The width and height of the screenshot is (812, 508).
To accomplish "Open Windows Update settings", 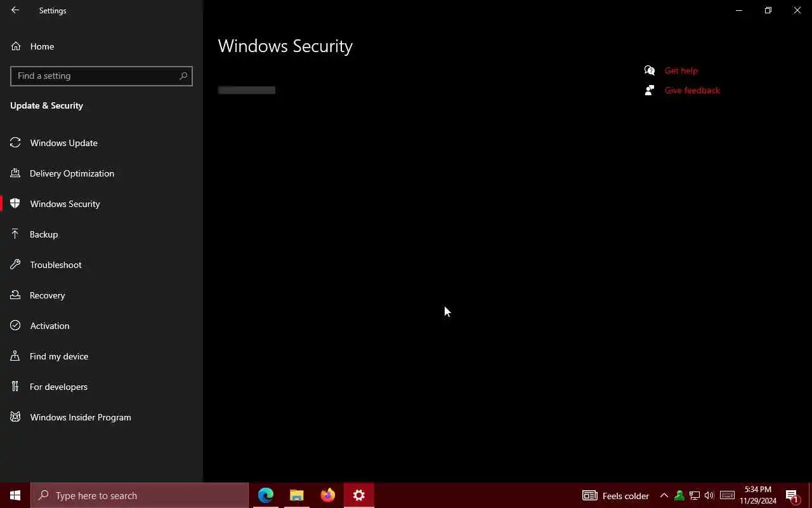I will [x=101, y=143].
